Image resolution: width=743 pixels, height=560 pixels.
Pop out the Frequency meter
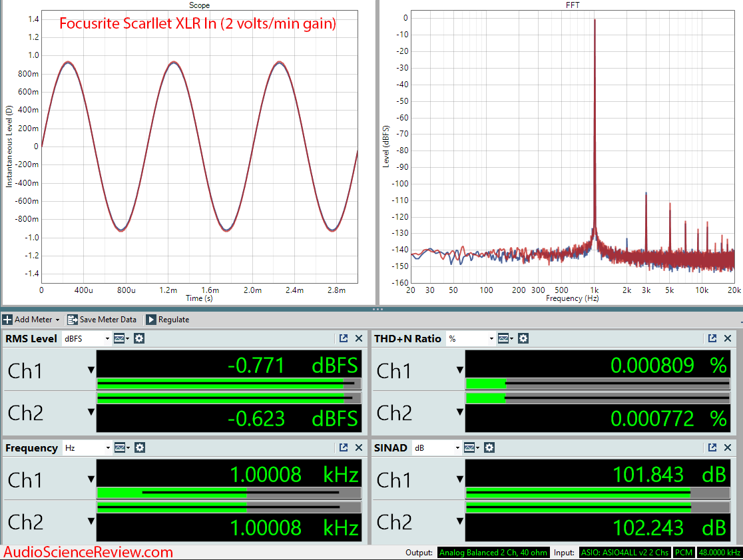pyautogui.click(x=344, y=447)
